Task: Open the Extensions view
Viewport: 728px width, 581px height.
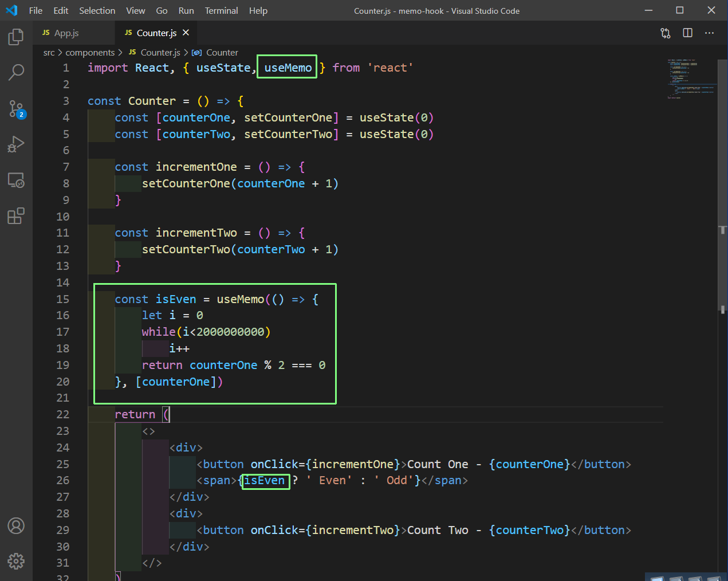Action: coord(16,216)
